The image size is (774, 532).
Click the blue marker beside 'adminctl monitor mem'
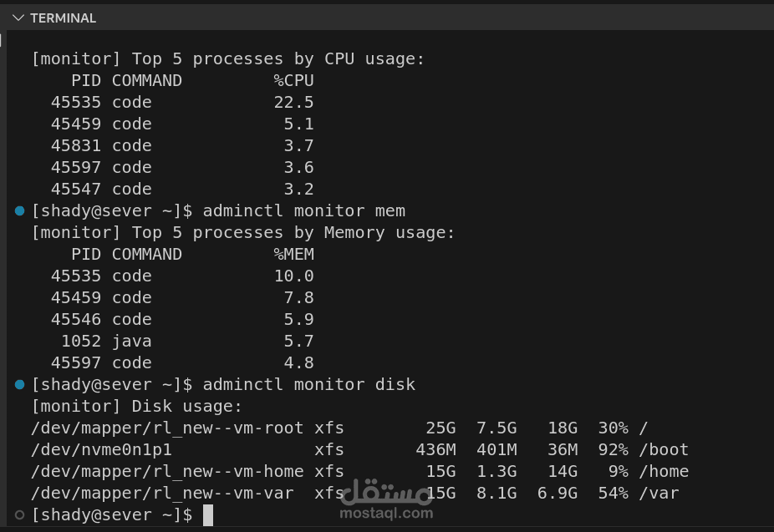coord(20,211)
